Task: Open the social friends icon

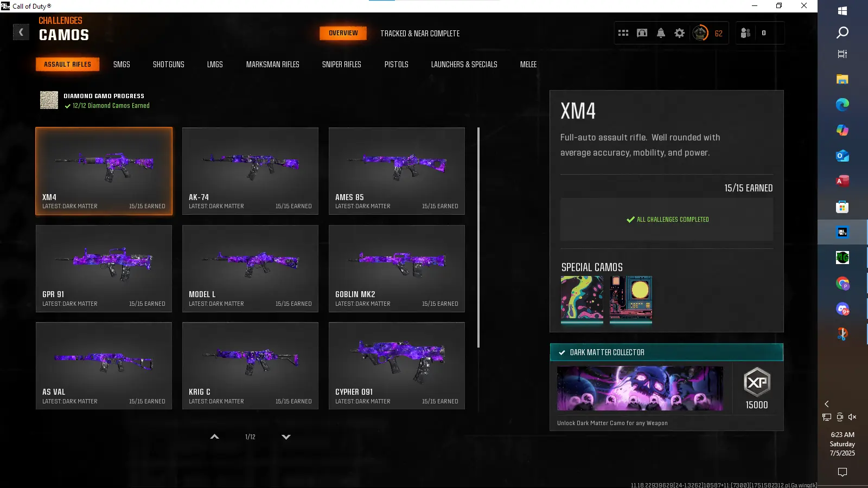Action: [x=745, y=33]
